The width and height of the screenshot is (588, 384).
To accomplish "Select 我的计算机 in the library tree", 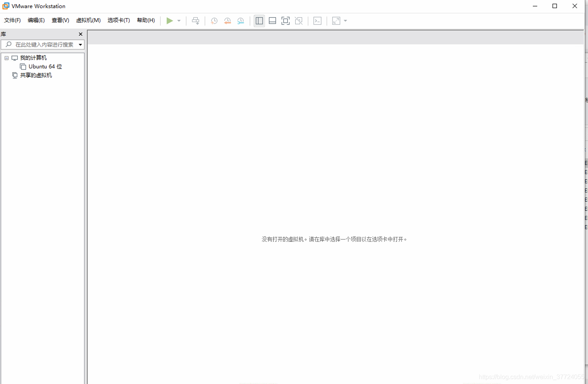I will pos(33,58).
